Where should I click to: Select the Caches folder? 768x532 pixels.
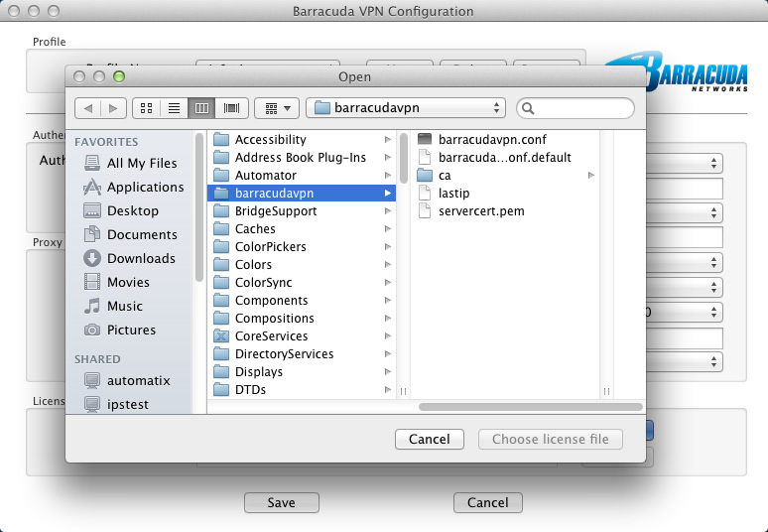(302, 228)
